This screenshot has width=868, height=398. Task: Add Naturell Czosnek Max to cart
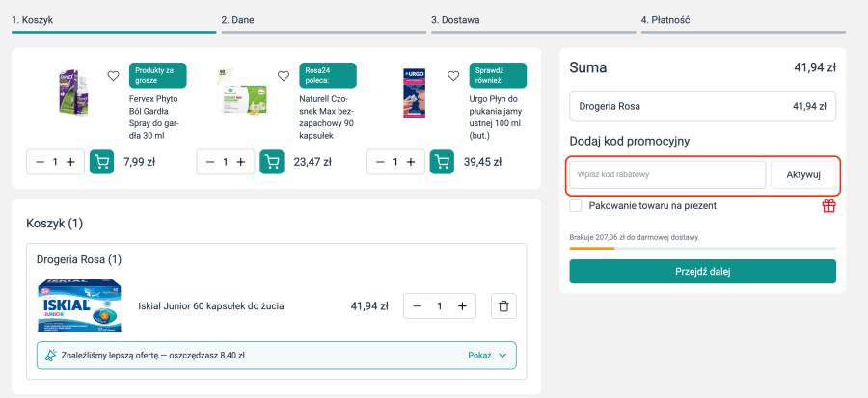point(272,162)
